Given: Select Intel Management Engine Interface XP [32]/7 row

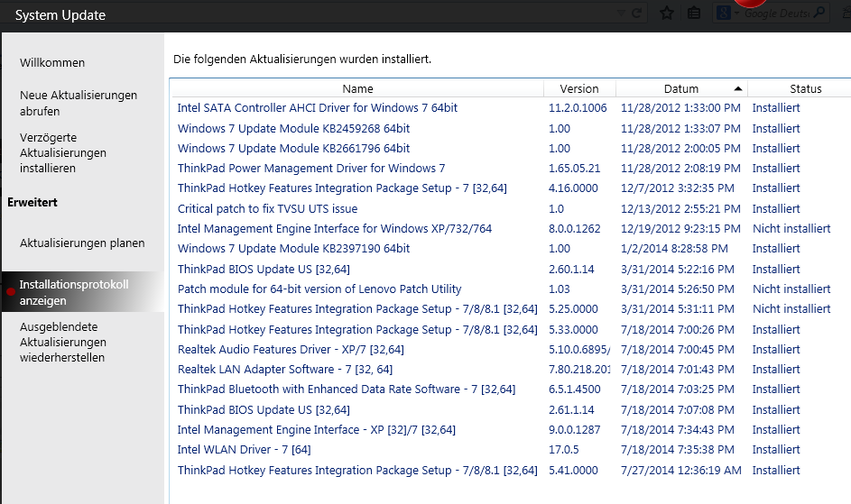Looking at the screenshot, I should point(512,430).
